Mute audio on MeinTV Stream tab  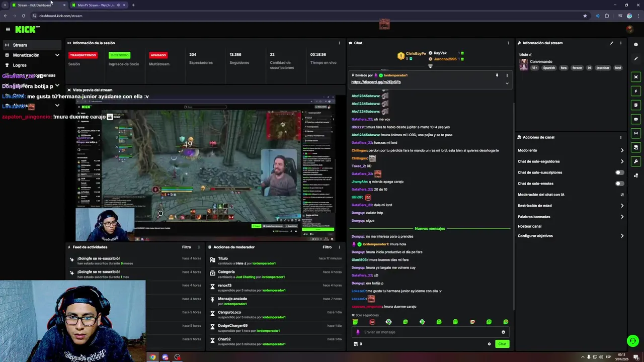pyautogui.click(x=118, y=5)
